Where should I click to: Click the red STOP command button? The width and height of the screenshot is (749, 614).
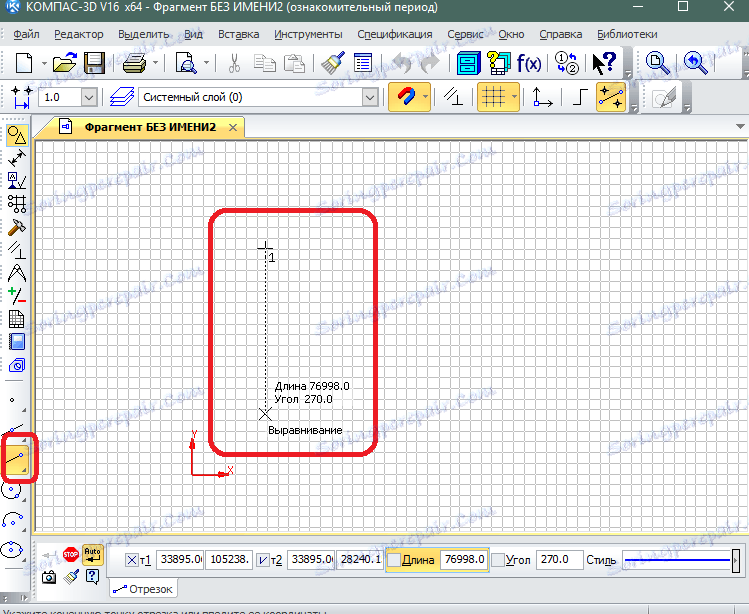point(71,554)
